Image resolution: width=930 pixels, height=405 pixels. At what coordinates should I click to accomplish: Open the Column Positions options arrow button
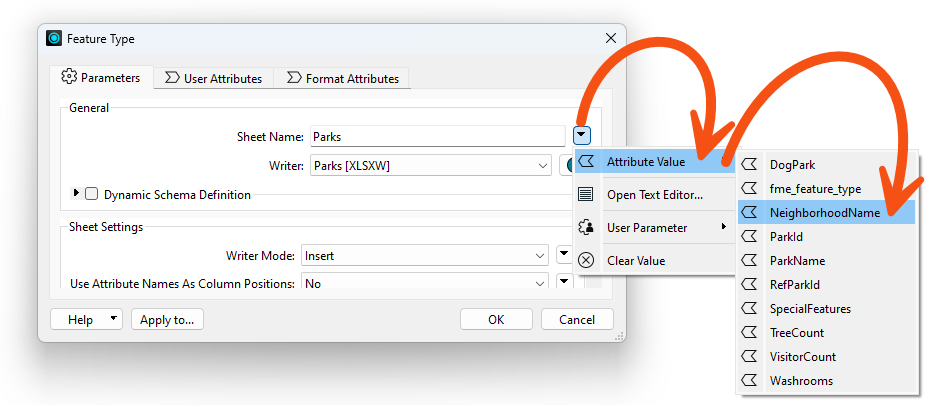coord(564,282)
